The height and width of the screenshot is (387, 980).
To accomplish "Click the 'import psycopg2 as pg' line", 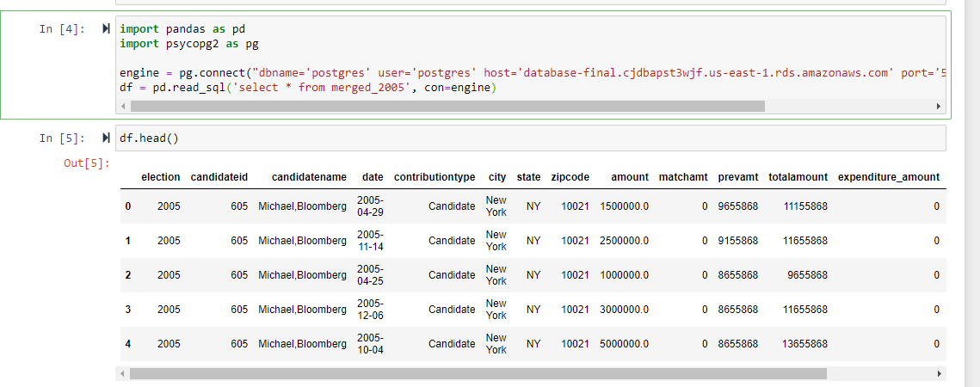I will (x=188, y=44).
